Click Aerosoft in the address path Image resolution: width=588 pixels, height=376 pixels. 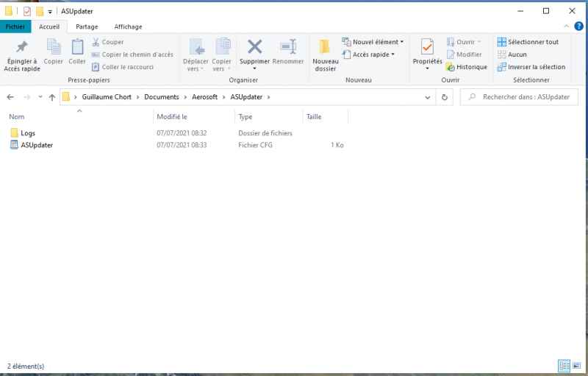205,97
